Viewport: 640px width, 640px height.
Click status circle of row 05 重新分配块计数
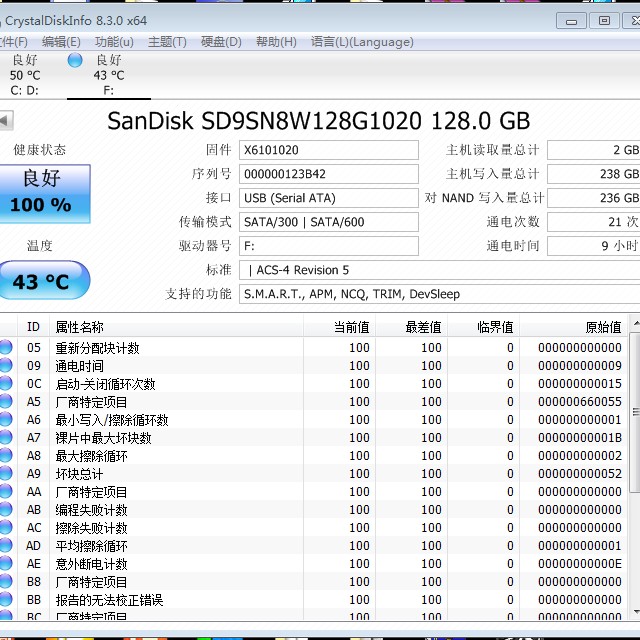tap(6, 347)
